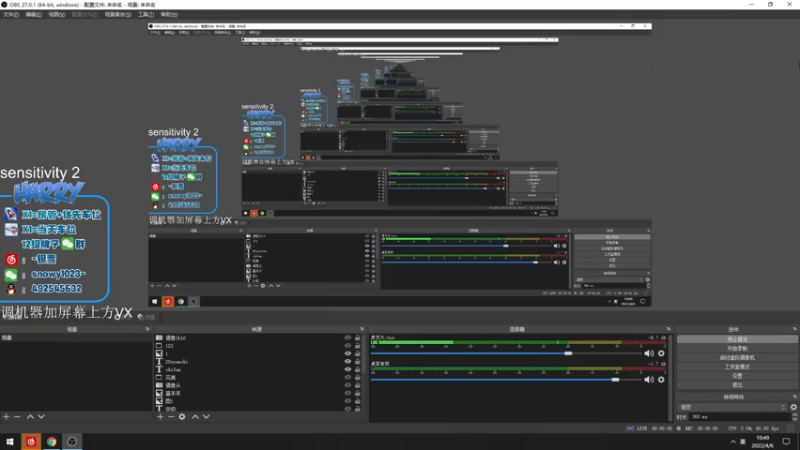Click the 开始录制 start recording button
The image size is (800, 450).
[737, 348]
